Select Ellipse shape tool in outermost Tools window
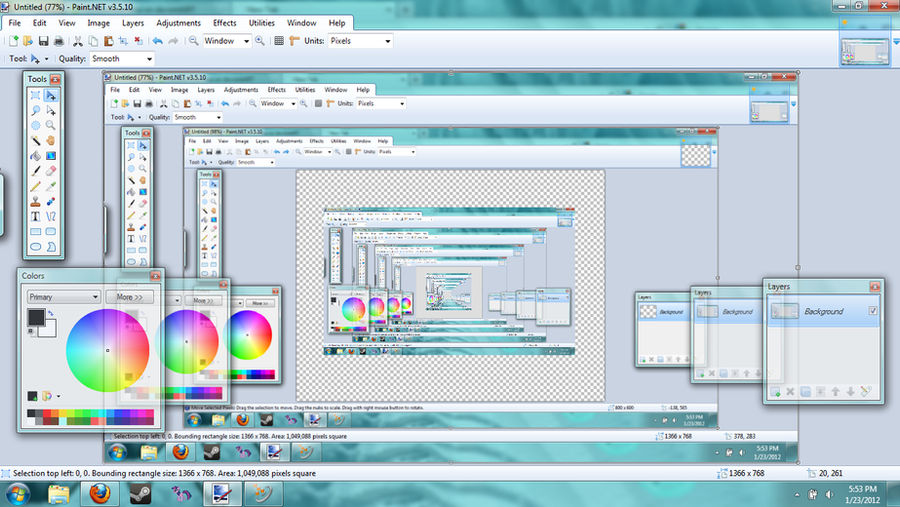 tap(36, 247)
